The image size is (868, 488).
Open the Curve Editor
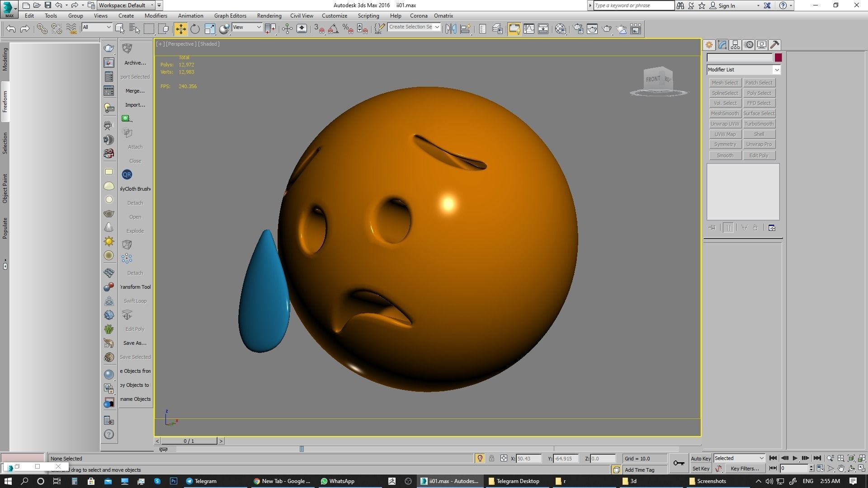[x=529, y=29]
